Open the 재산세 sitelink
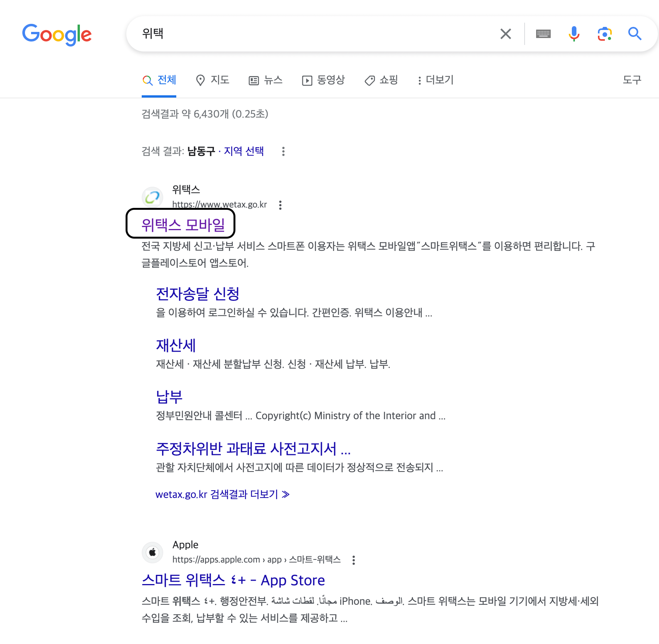This screenshot has width=659, height=644. 176,345
